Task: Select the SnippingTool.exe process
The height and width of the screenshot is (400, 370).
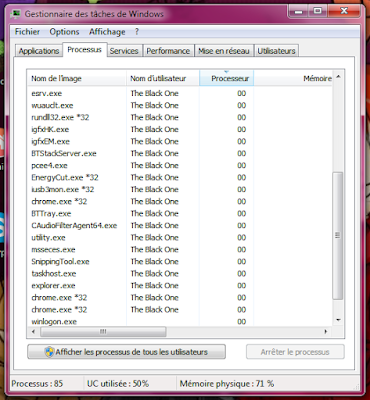Action: [180, 261]
